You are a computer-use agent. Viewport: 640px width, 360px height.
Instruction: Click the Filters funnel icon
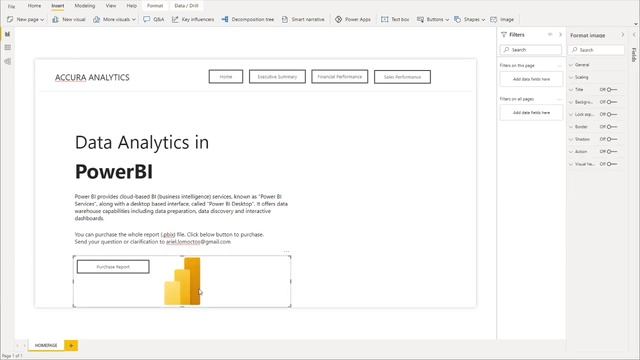[x=504, y=35]
